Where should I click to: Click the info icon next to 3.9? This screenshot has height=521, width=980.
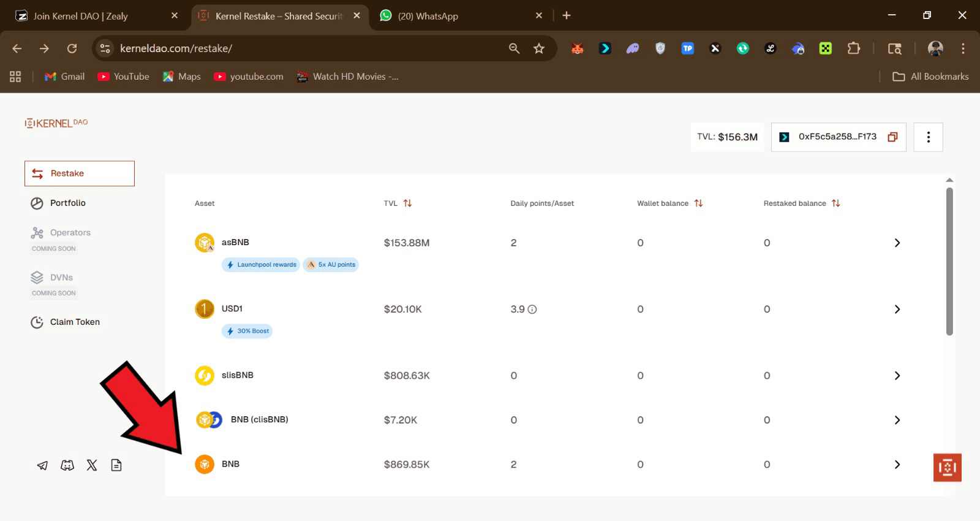[532, 310]
